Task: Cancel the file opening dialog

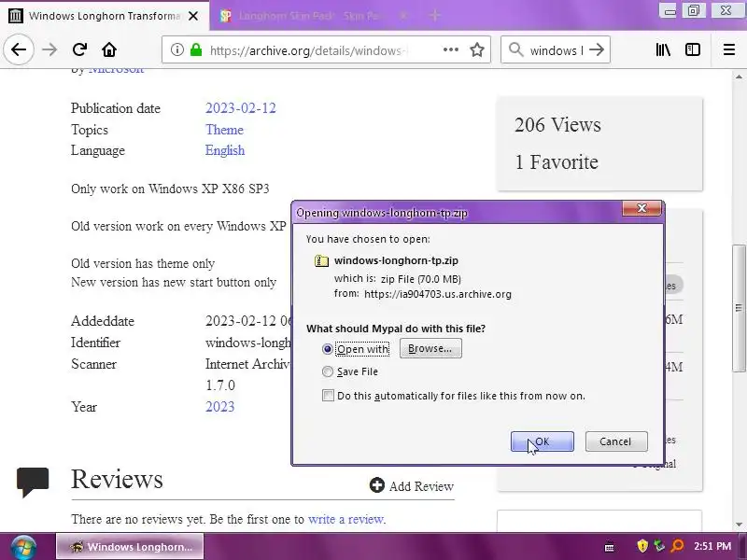Action: tap(616, 441)
